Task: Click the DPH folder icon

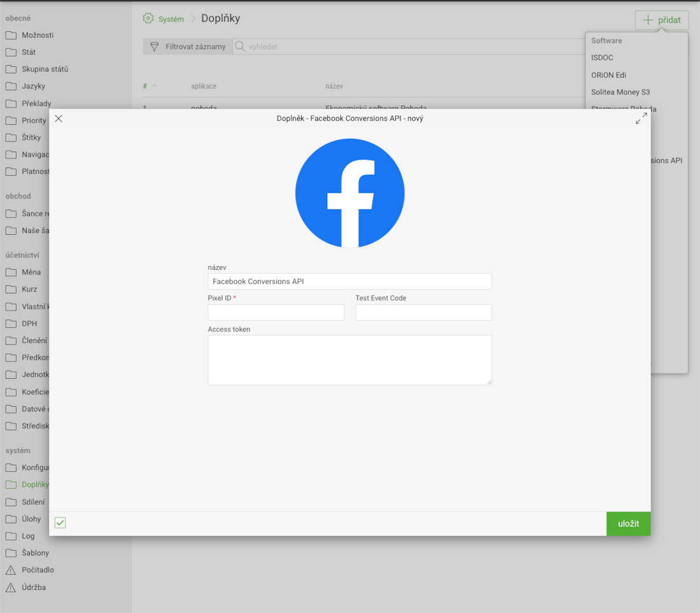Action: click(x=11, y=324)
